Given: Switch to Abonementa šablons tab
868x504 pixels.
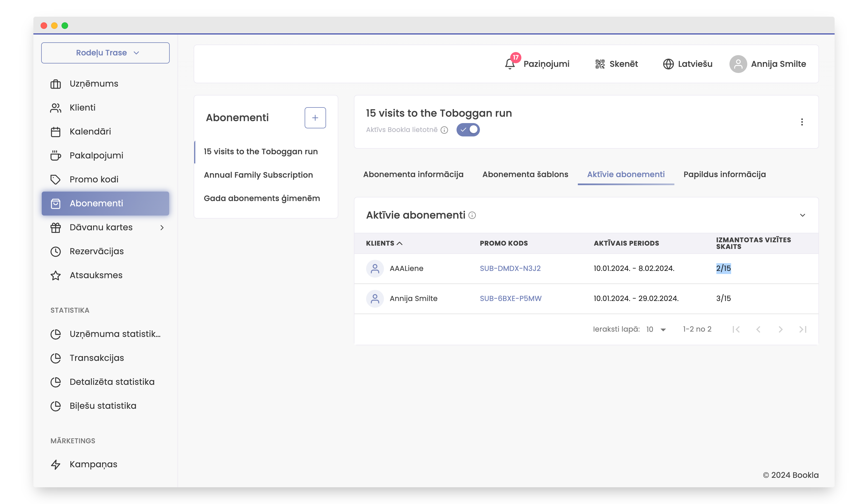Looking at the screenshot, I should coord(525,174).
